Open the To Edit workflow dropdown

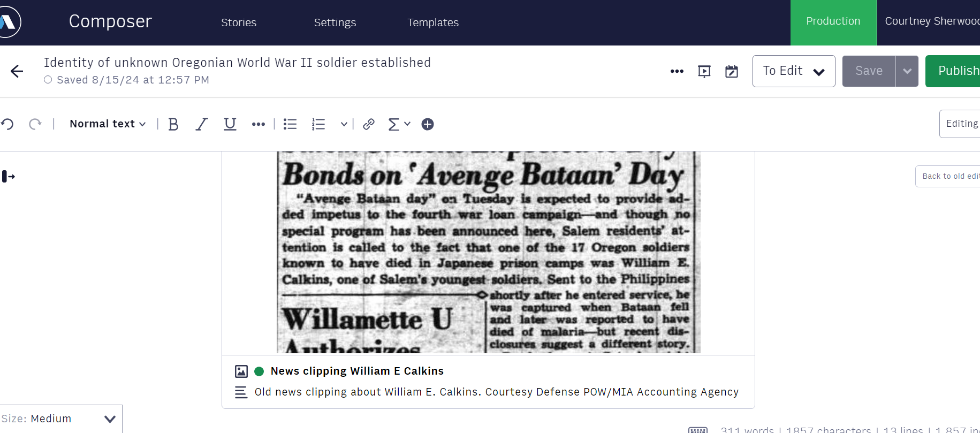click(x=793, y=71)
